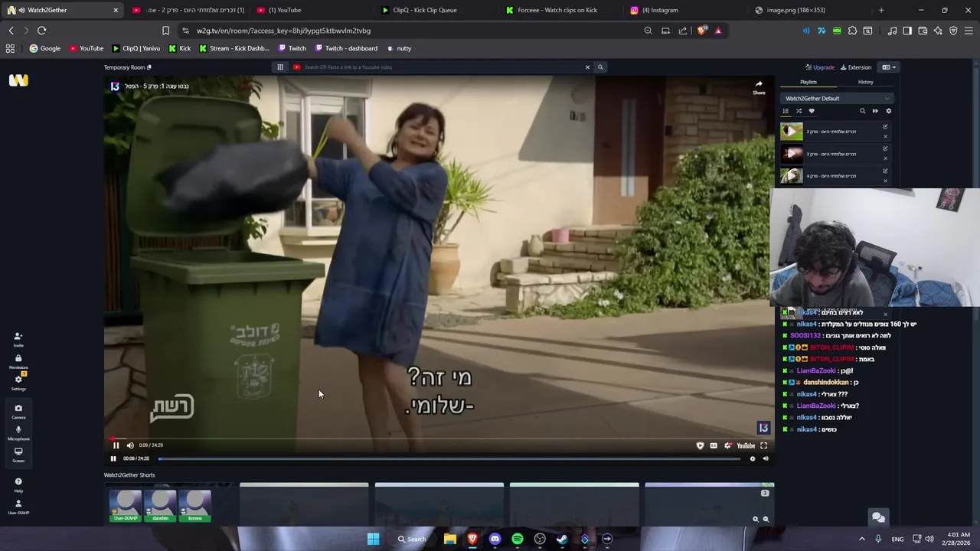Select the danshin avatar tile
The width and height of the screenshot is (980, 551).
coord(161,506)
